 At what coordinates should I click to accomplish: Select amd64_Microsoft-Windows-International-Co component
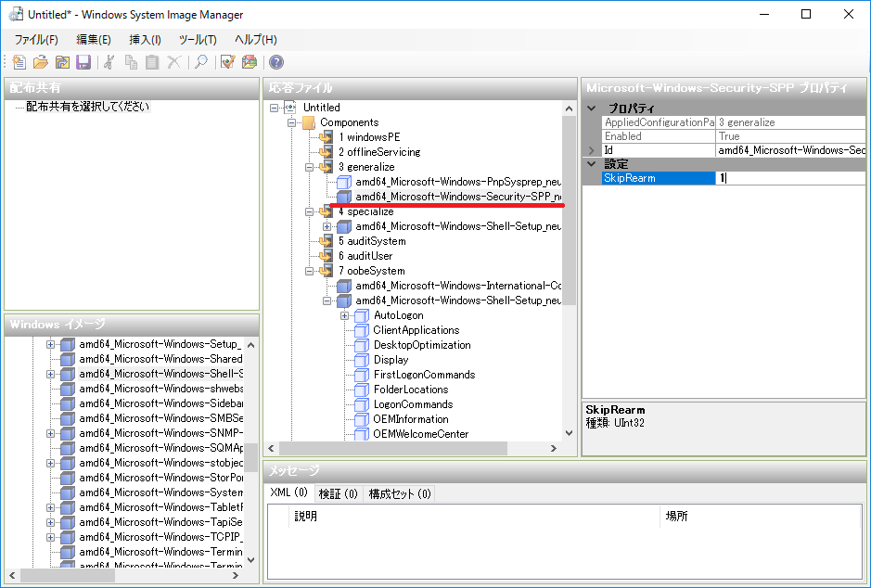[458, 286]
